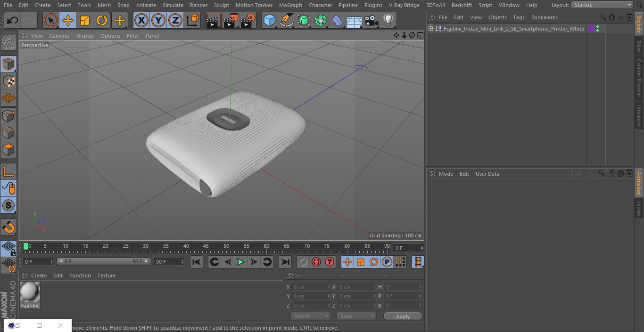This screenshot has width=644, height=332.
Task: Open Attributes User Data menu
Action: click(487, 174)
